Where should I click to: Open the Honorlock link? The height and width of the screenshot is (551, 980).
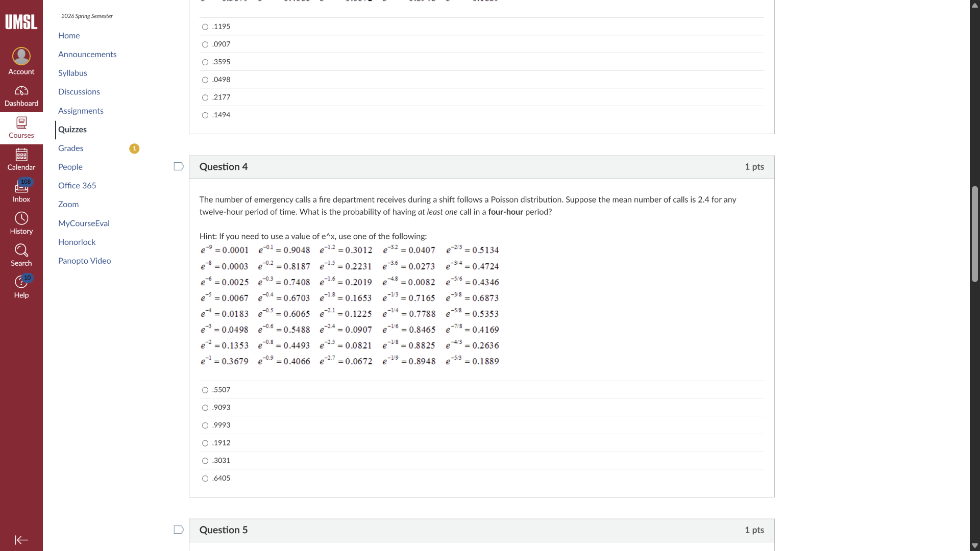click(x=77, y=242)
